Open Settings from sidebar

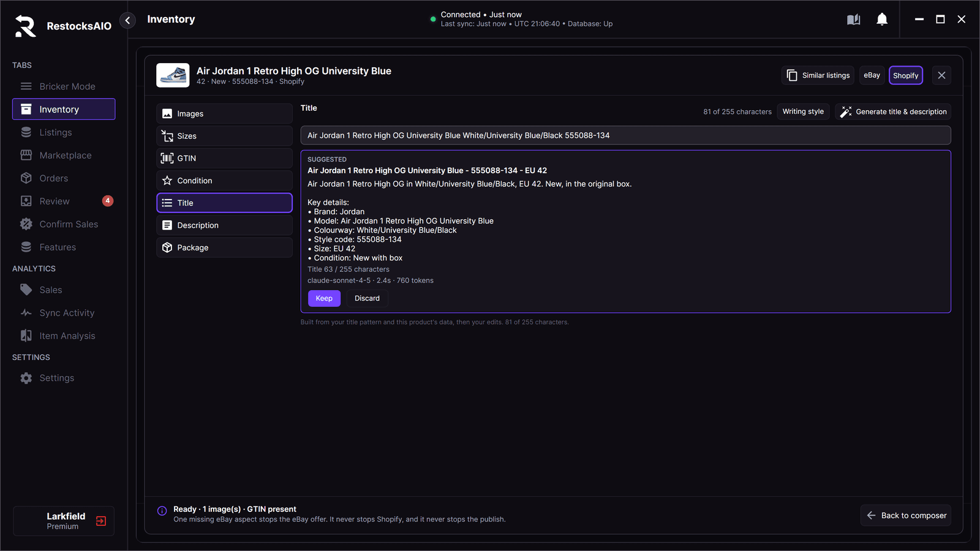(64, 378)
